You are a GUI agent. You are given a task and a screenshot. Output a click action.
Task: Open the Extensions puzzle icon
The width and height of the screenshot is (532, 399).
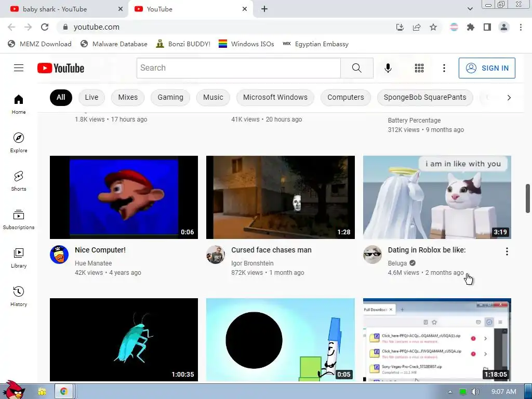(471, 27)
